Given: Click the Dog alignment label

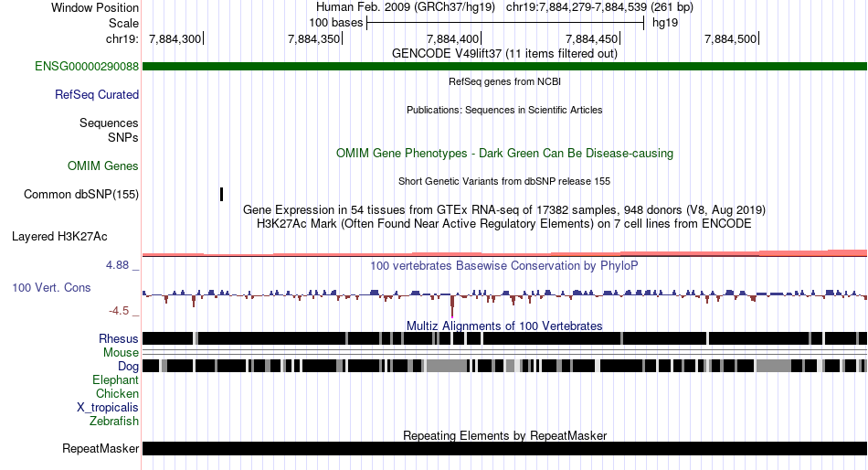Looking at the screenshot, I should [x=128, y=367].
